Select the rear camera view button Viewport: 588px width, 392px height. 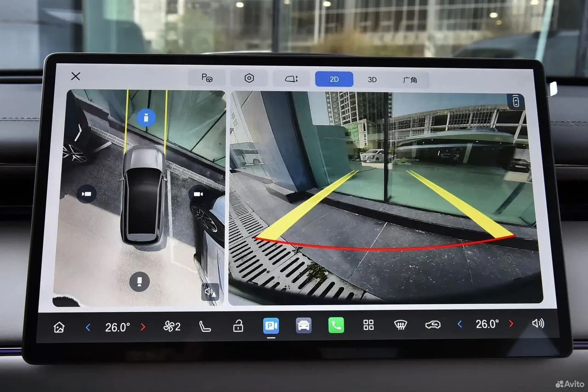click(x=139, y=281)
